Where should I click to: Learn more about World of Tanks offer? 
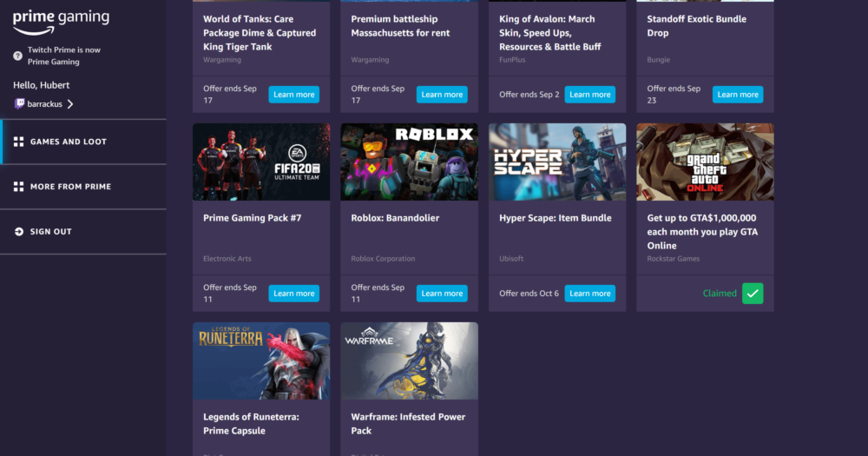(x=294, y=94)
